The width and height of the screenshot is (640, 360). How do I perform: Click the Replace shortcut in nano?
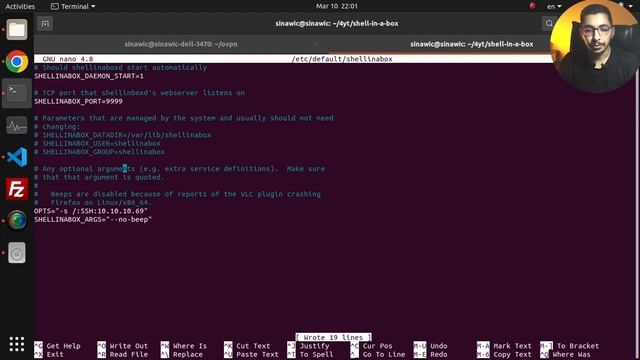[182, 355]
